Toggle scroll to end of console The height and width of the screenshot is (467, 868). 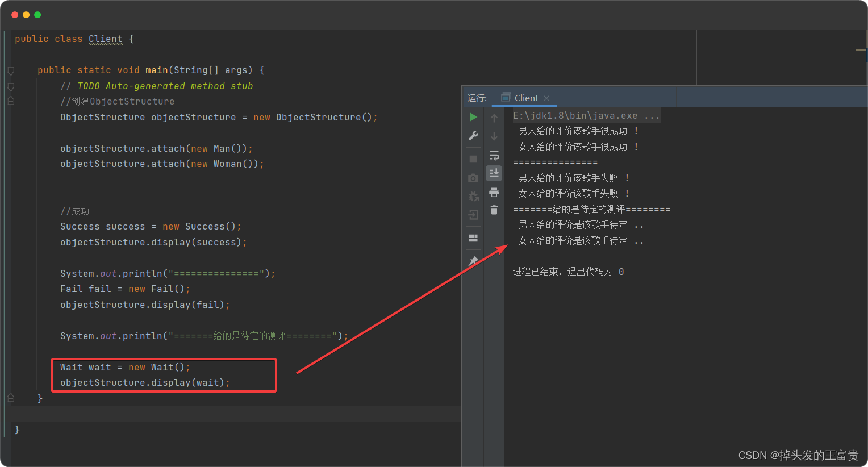point(494,173)
